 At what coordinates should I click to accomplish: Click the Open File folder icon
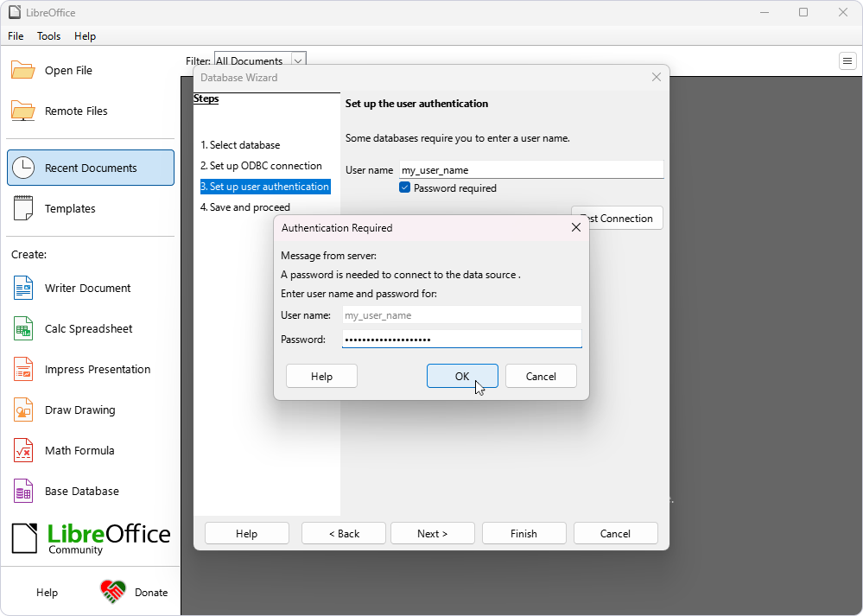coord(23,71)
